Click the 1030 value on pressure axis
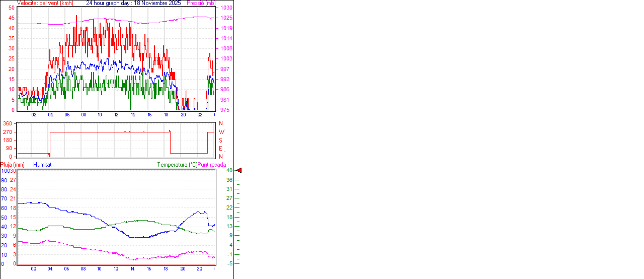This screenshot has width=644, height=279. (x=226, y=8)
